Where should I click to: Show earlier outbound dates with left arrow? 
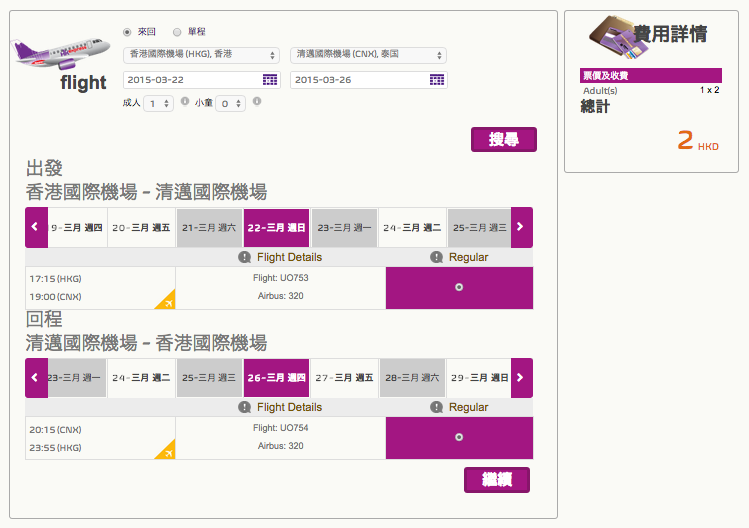tap(36, 227)
